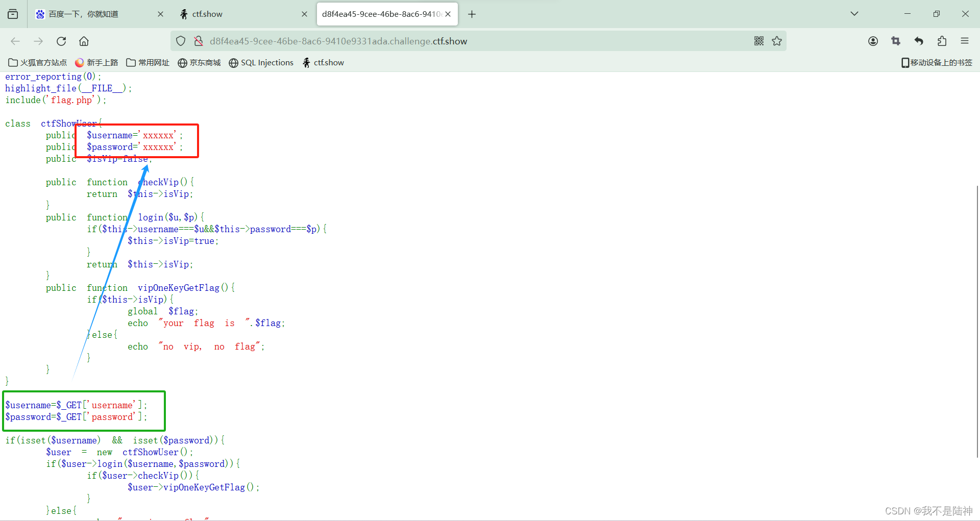
Task: Click the vipOneKeyGetFlag function name
Action: tap(179, 288)
